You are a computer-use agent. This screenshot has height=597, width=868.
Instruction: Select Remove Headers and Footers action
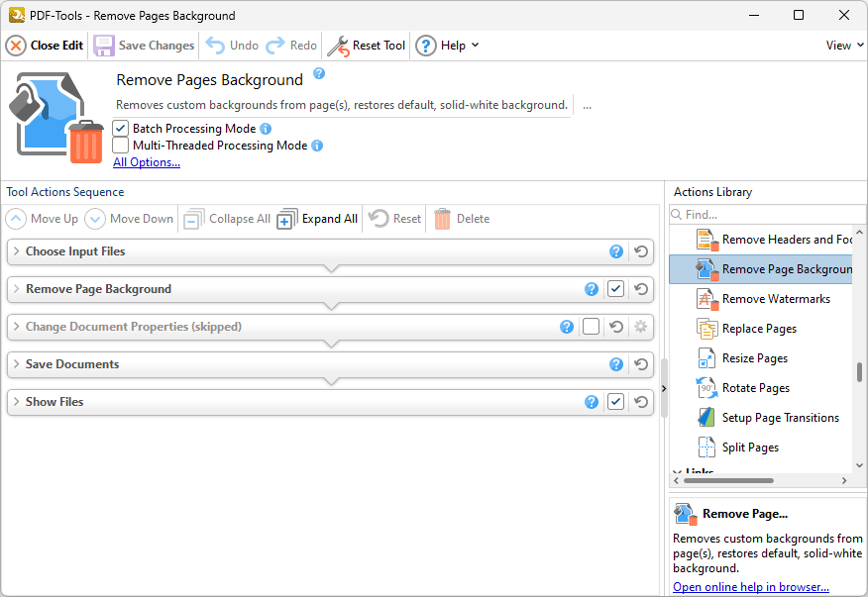tap(761, 240)
